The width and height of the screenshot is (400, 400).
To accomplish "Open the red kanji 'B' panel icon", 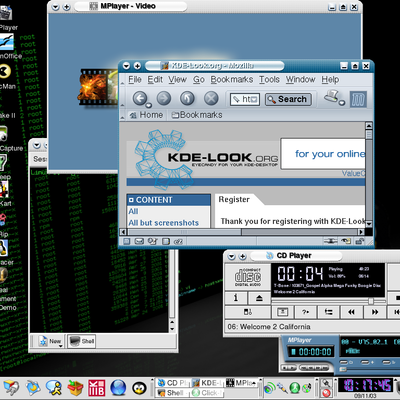I will (97, 388).
